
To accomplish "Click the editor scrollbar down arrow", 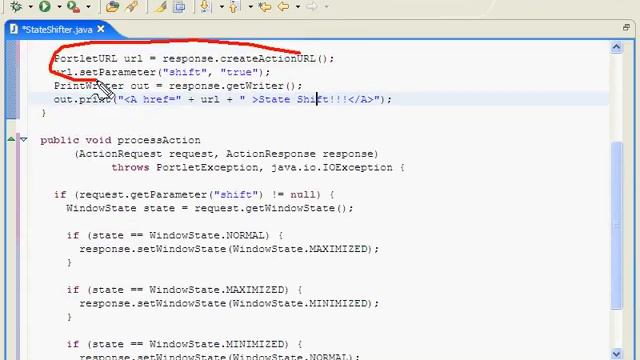I will (616, 353).
